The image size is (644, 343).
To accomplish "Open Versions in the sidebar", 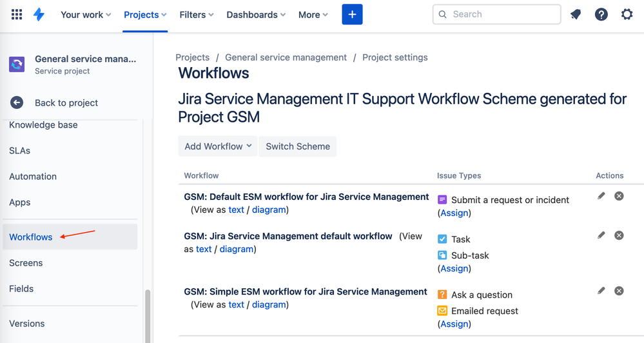I will [26, 324].
